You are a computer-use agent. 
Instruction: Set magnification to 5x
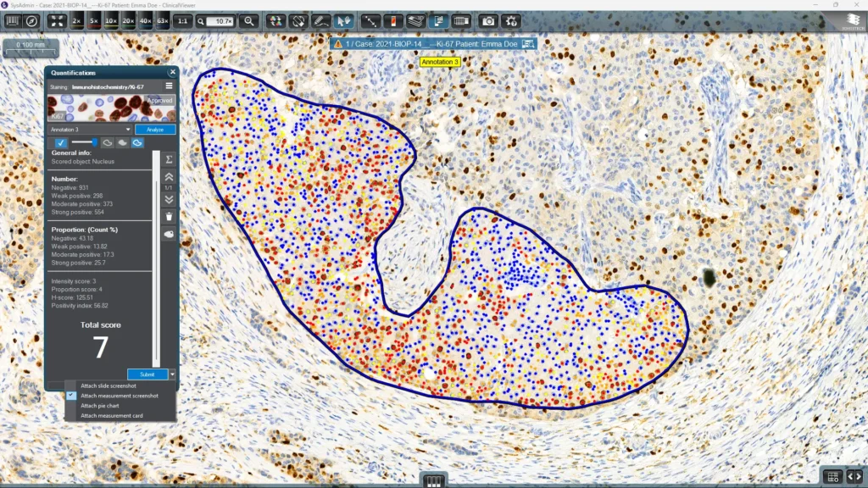93,21
